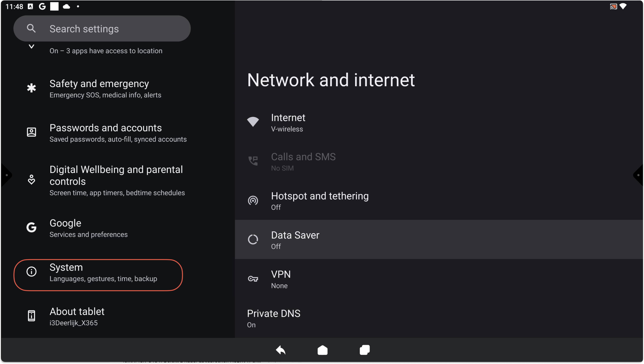Focus the Search settings field

(102, 29)
